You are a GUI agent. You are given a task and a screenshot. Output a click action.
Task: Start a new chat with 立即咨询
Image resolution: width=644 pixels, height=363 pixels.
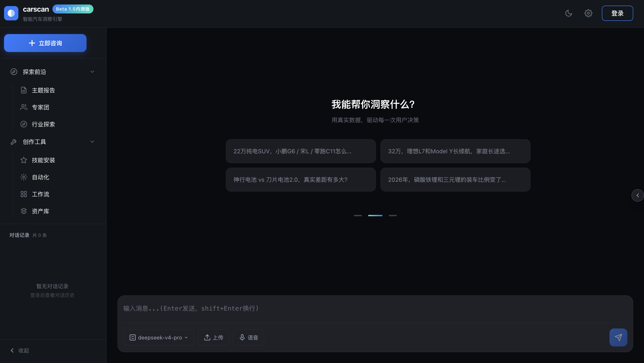[45, 43]
